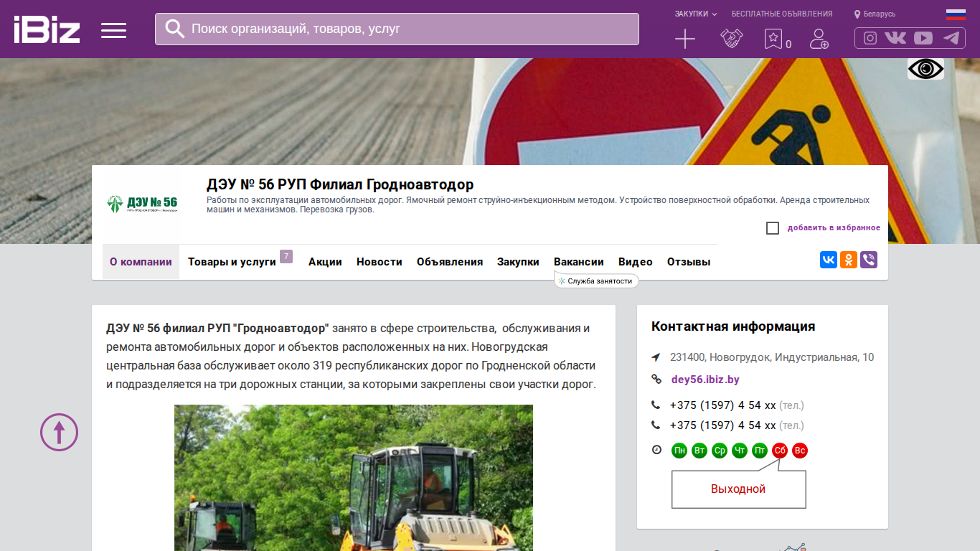
Task: Click the scroll-to-top arrow button
Action: pos(59,432)
